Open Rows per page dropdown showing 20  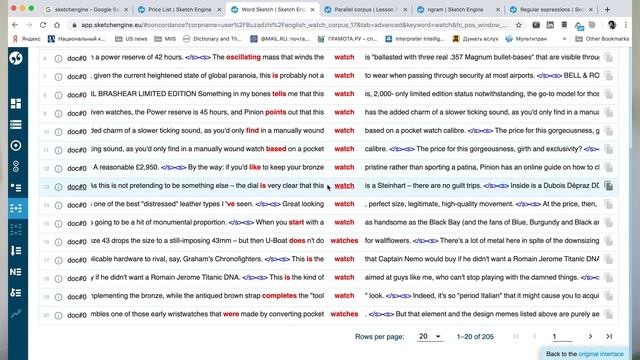(x=430, y=337)
